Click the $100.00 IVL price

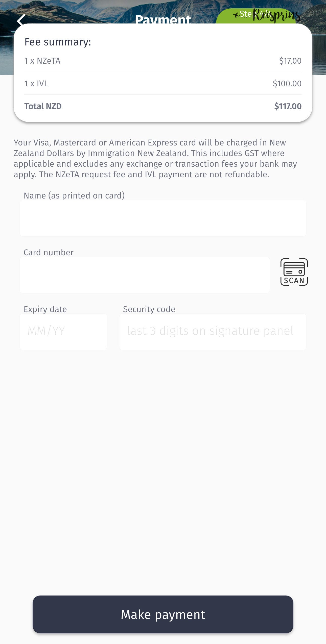pyautogui.click(x=287, y=84)
